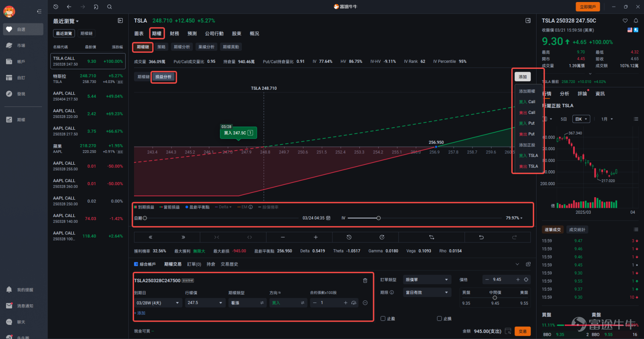Open the 到期日 03/28W dropdown

(x=158, y=303)
